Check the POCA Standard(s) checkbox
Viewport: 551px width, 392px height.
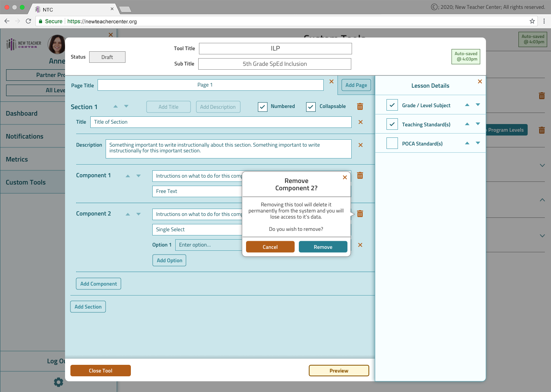pos(392,143)
